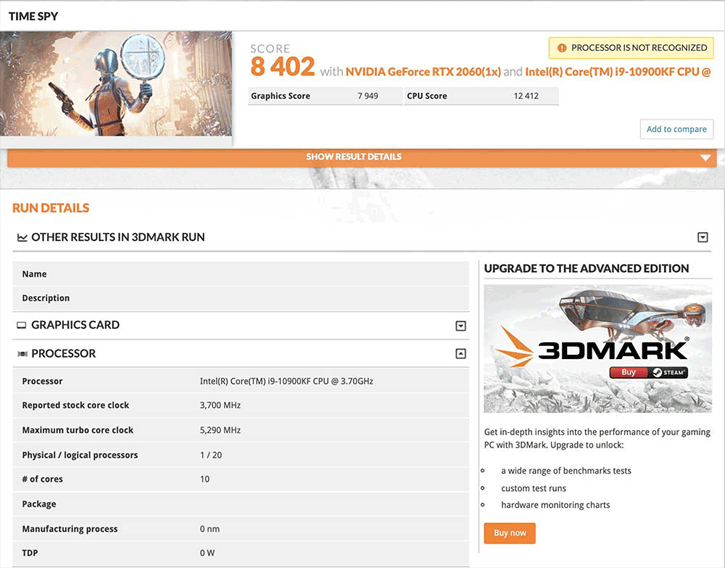Click Processor is not recognized notice
Screen dimensions: 725x568
(631, 48)
